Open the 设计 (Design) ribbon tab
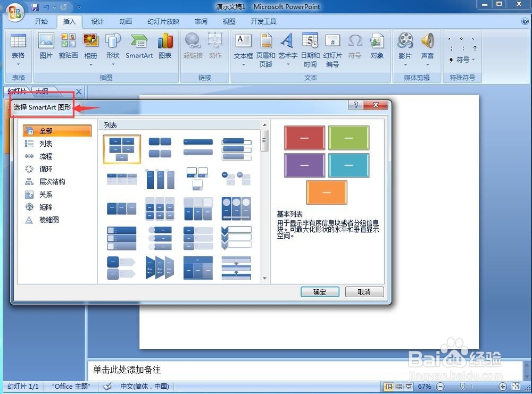Viewport: 532px width, 394px height. 97,22
